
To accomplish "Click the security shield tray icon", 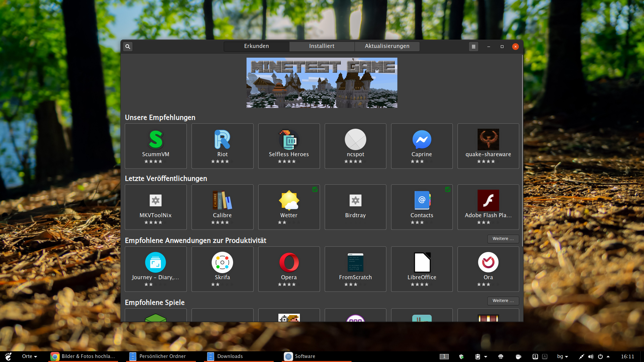I will (x=461, y=357).
